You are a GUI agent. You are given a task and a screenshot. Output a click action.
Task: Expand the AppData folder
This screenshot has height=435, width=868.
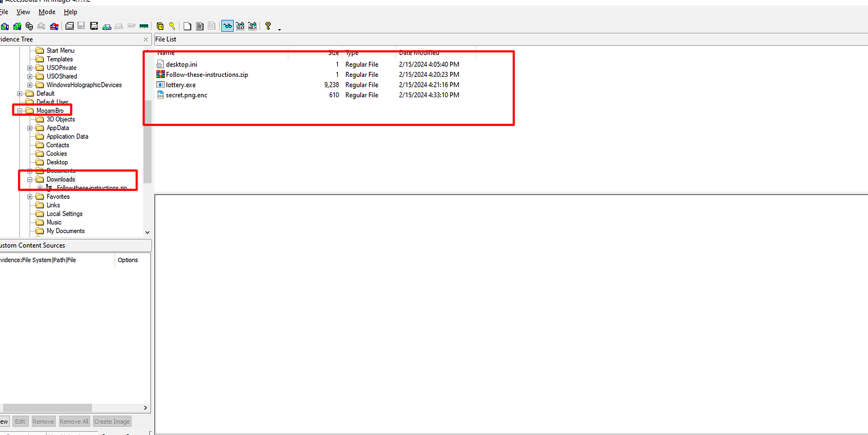(x=29, y=128)
